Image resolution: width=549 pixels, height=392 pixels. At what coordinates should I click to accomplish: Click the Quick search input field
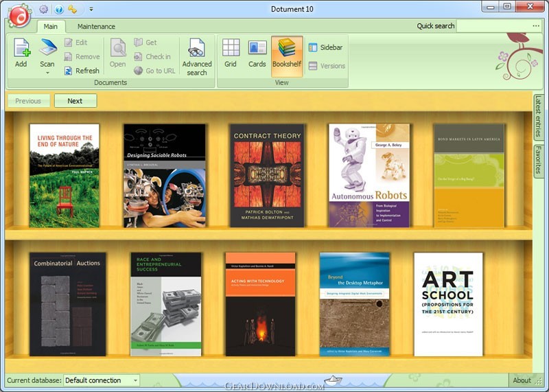493,26
